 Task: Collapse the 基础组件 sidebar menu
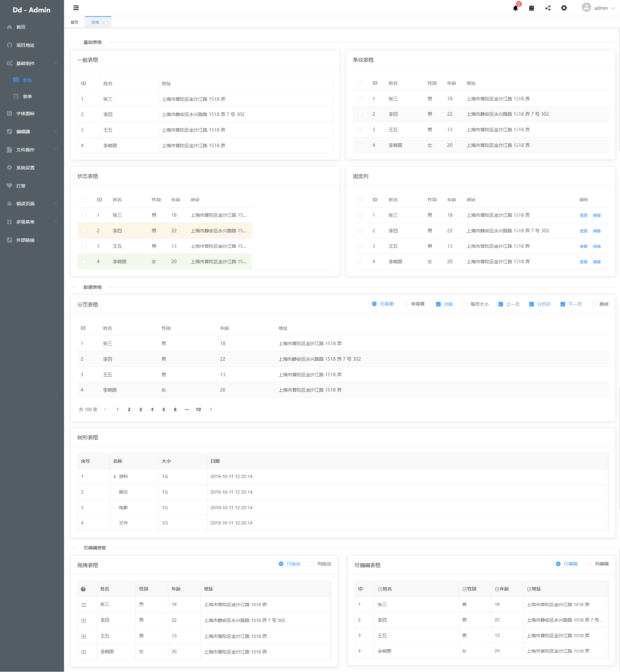32,63
